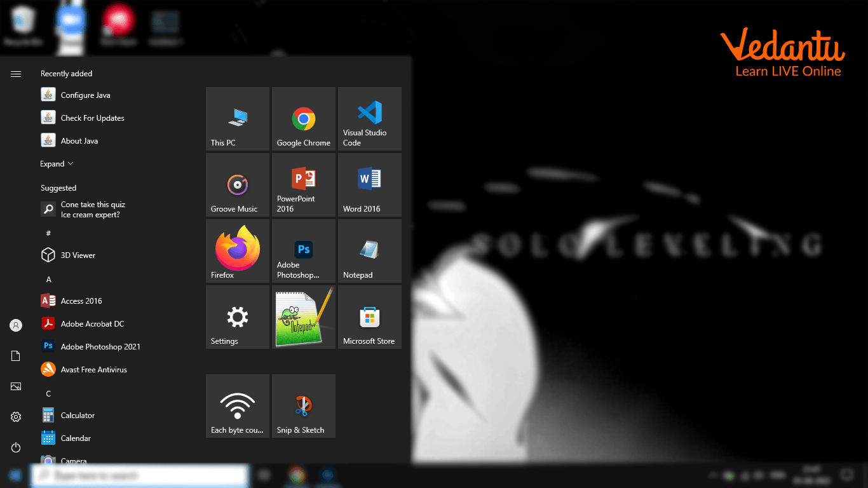Open Pictures icon in Start sidebar
Viewport: 868px width, 488px height.
point(16,386)
